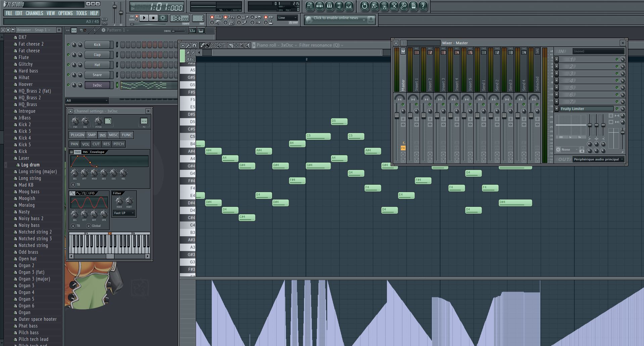Enable the envelope checkbox in channel settings
The height and width of the screenshot is (346, 644).
pyautogui.click(x=71, y=152)
